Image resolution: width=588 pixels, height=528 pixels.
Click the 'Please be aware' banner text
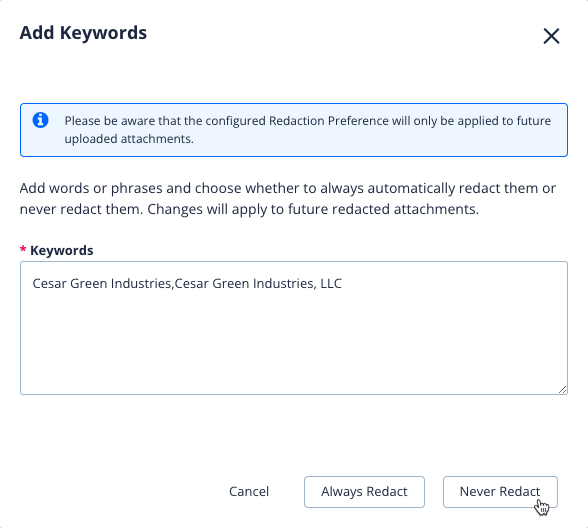point(308,130)
